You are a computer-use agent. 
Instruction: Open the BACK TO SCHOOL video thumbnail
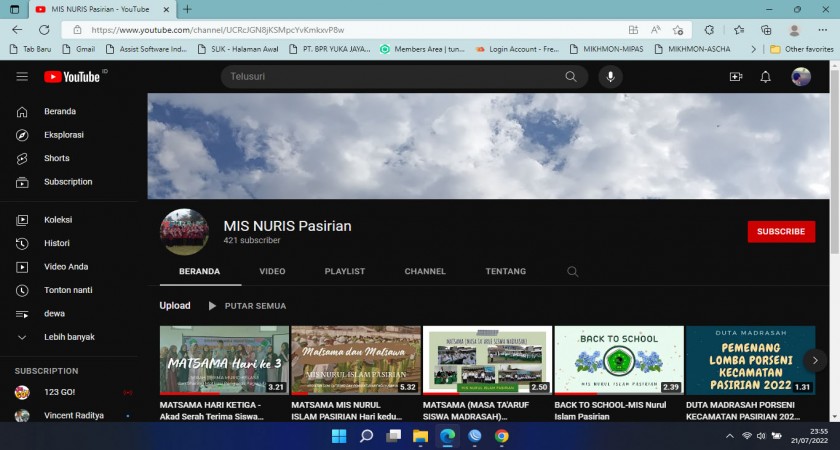pyautogui.click(x=619, y=360)
